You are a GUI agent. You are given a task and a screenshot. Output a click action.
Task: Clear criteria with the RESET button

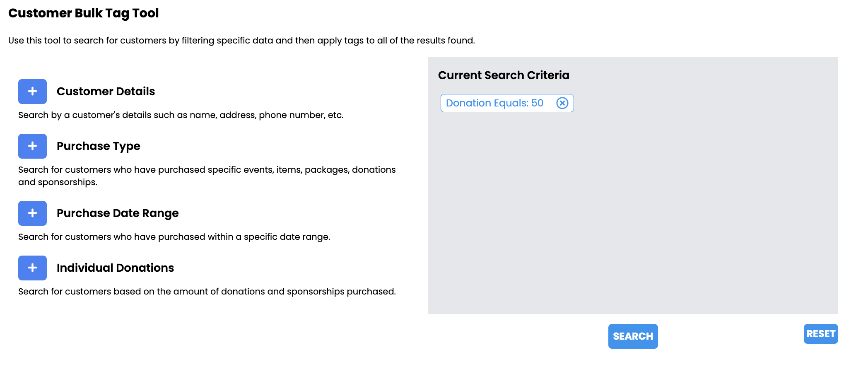(821, 334)
